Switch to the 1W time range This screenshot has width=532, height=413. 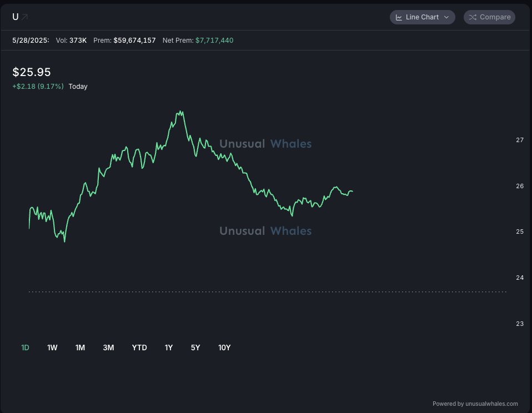(x=52, y=347)
